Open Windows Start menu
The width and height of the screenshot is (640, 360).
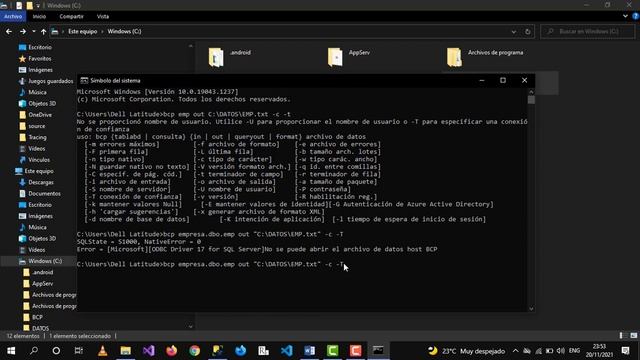(11, 351)
